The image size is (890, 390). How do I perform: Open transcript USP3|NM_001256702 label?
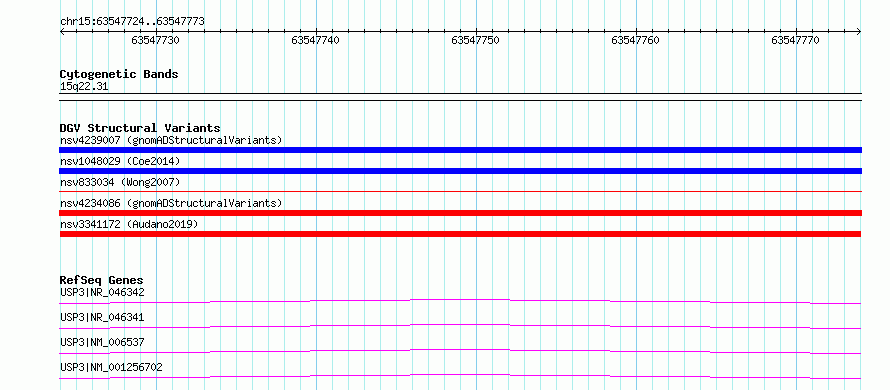[111, 367]
